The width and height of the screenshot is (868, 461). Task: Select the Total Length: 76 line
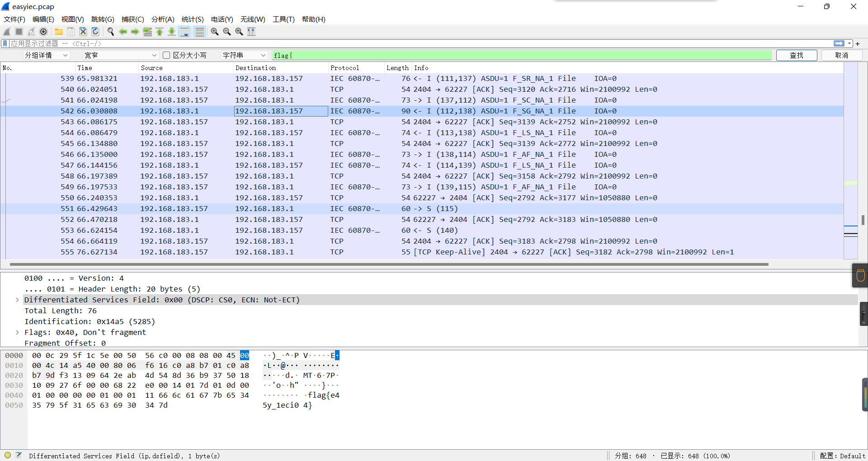tap(61, 311)
